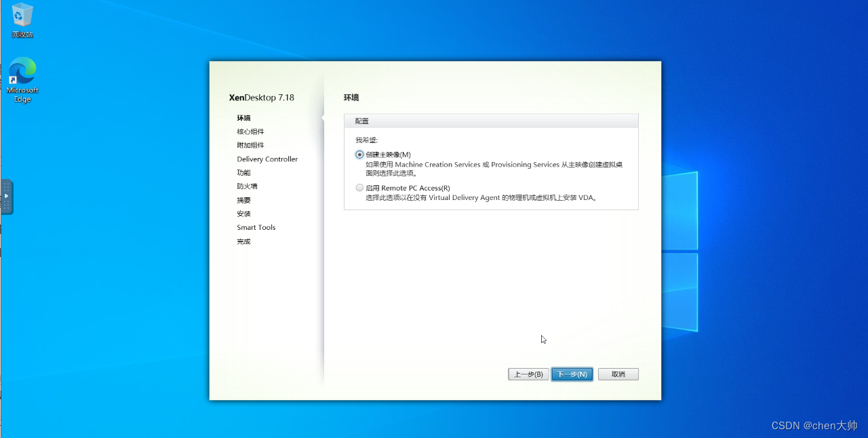Click the Virtual Delivery Agent description text
The image size is (868, 438).
pos(481,198)
